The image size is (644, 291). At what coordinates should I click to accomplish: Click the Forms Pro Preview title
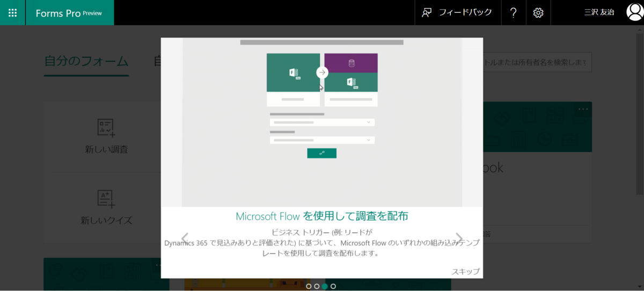[69, 13]
